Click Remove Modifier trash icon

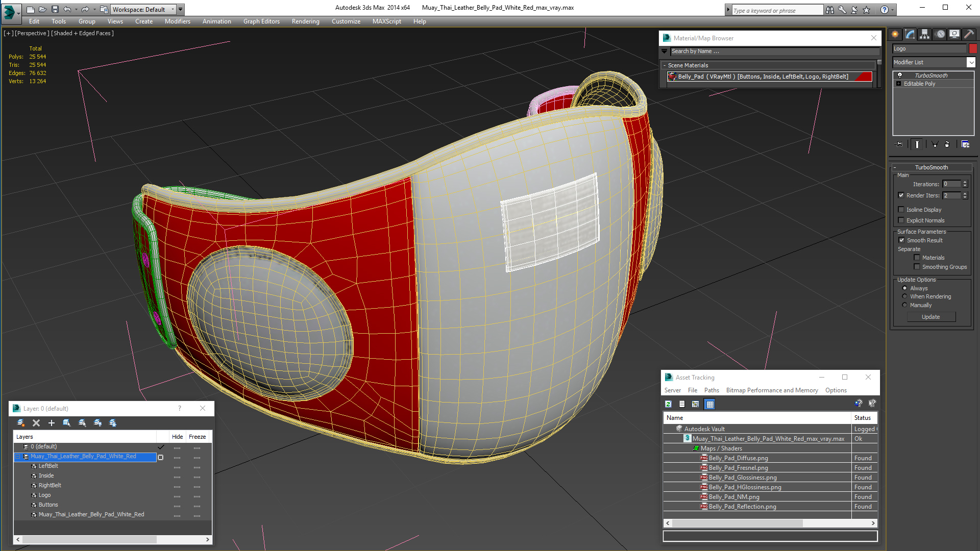click(947, 144)
